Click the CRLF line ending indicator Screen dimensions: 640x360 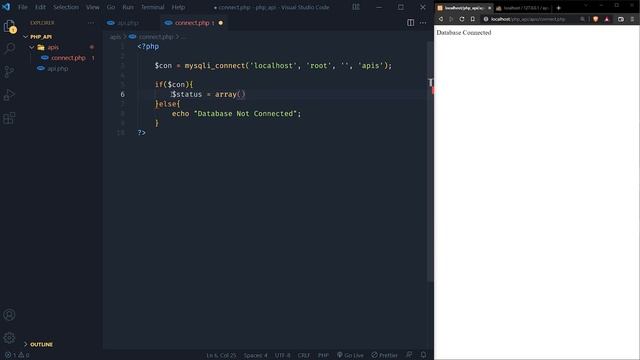pos(304,355)
